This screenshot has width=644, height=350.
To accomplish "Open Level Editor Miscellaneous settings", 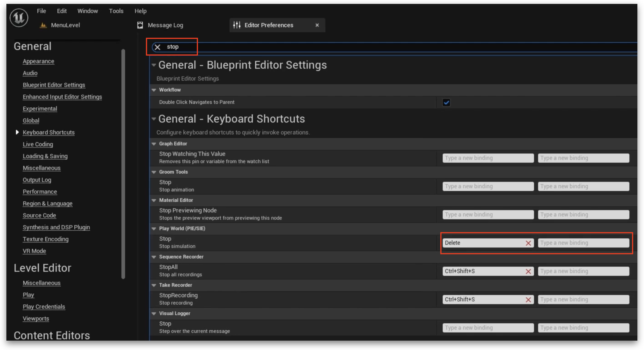I will [x=42, y=283].
